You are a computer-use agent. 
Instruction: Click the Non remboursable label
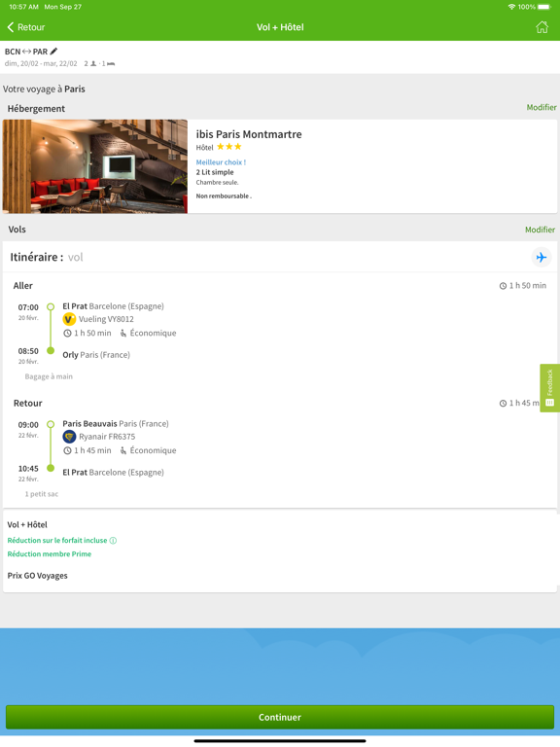tap(224, 196)
